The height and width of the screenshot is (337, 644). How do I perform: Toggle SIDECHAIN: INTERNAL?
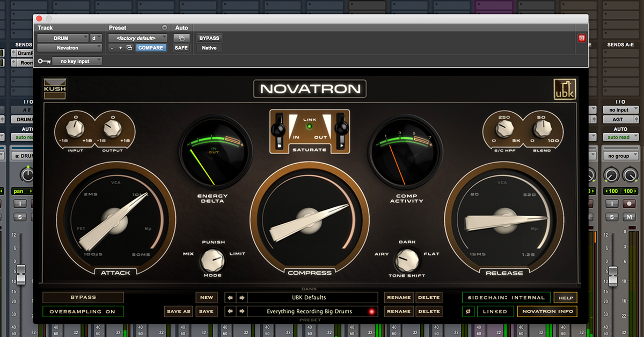point(506,297)
